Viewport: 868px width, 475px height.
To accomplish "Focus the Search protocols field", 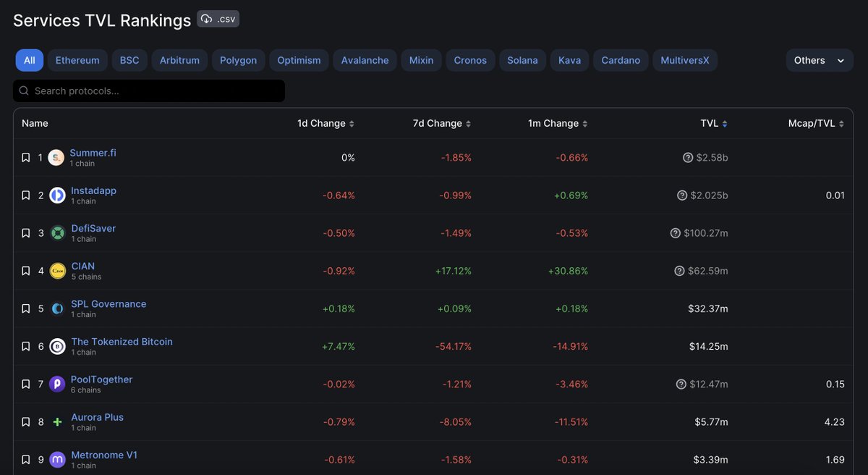I will click(x=149, y=91).
